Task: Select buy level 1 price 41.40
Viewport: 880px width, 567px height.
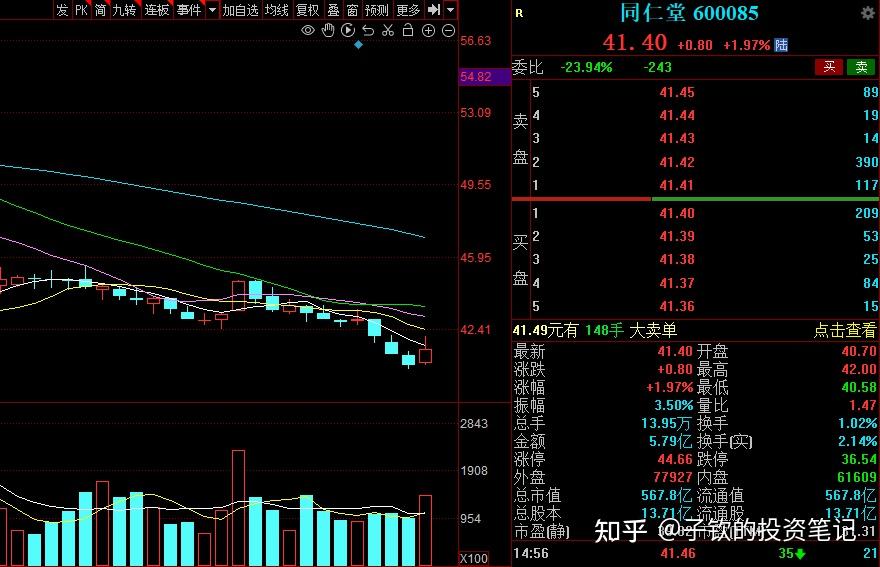Action: (x=677, y=213)
